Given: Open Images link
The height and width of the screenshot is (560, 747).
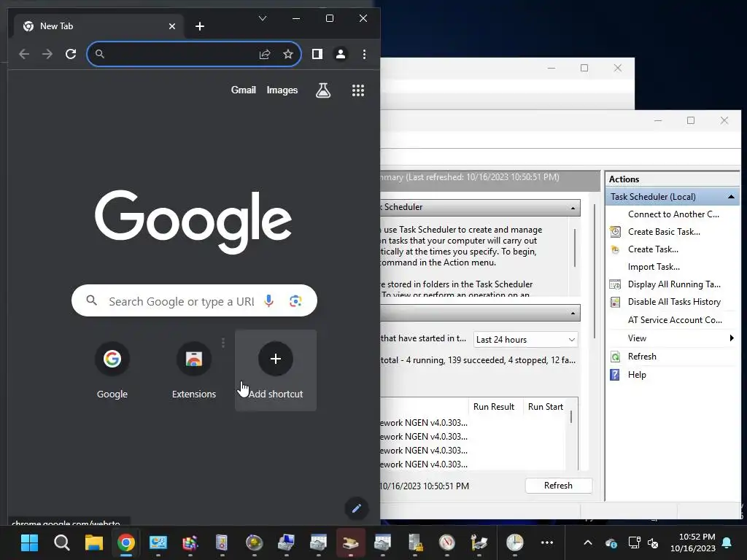Looking at the screenshot, I should pos(282,90).
